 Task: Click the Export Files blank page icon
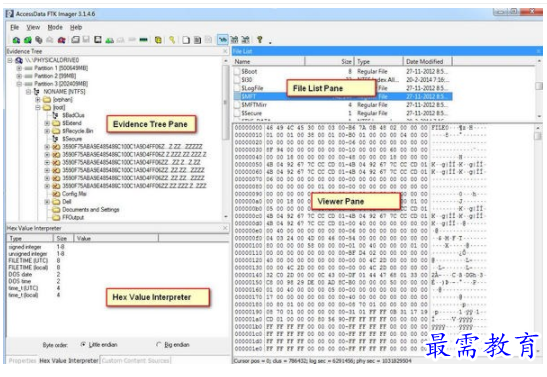(186, 40)
